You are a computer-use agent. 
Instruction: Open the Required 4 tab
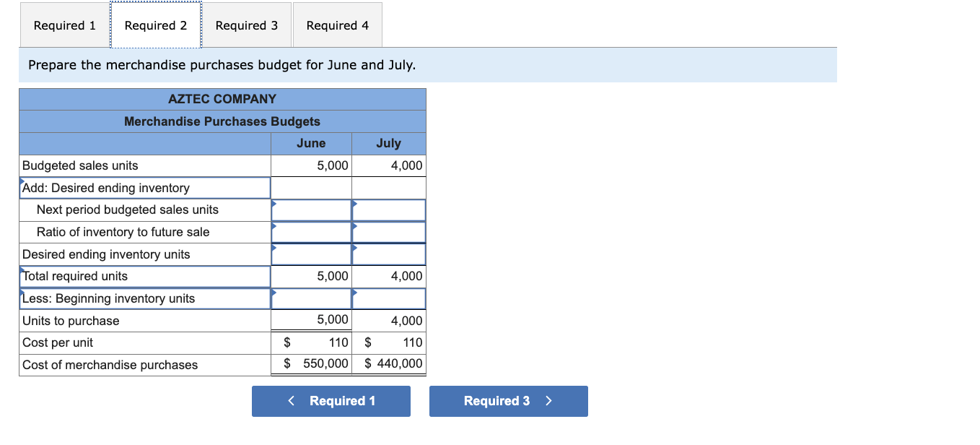coord(337,25)
